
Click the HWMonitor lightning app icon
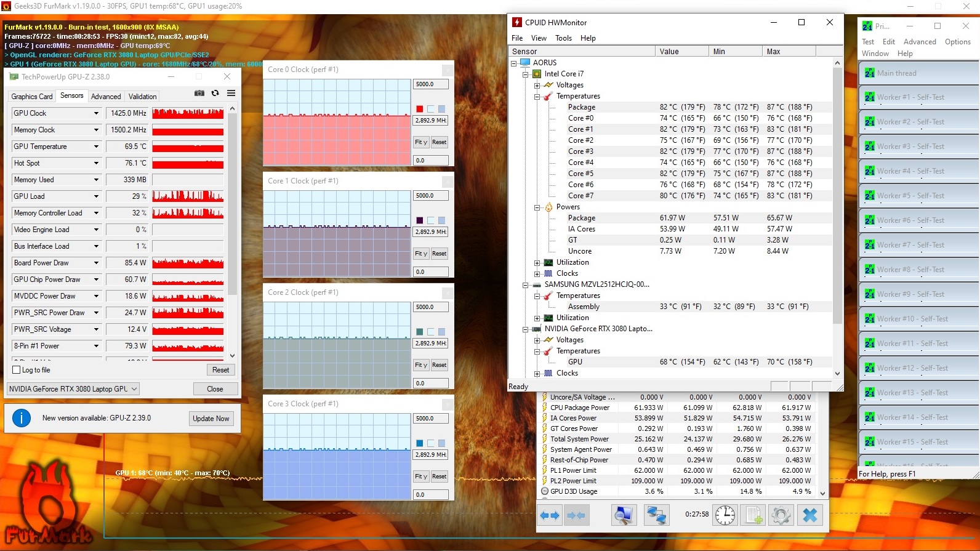tap(517, 22)
